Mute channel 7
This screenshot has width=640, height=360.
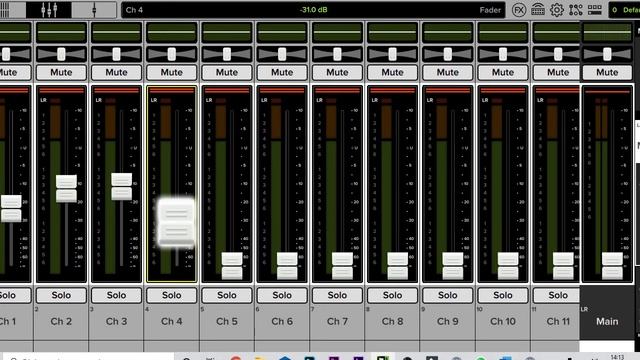pos(337,72)
